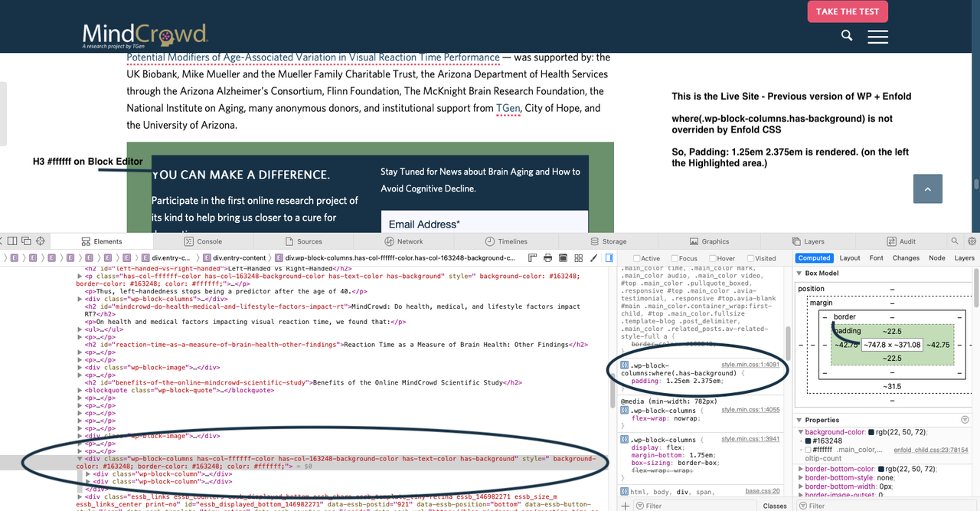The image size is (980, 511).
Task: Toggle the Visited pseudo-class checkbox
Action: (x=750, y=258)
